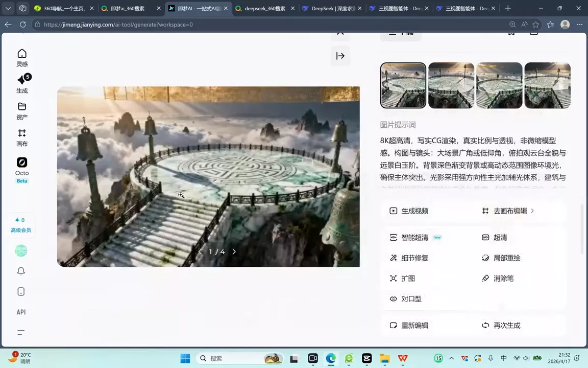The height and width of the screenshot is (368, 588).
Task: Open browser zoom control in address bar
Action: tap(512, 25)
